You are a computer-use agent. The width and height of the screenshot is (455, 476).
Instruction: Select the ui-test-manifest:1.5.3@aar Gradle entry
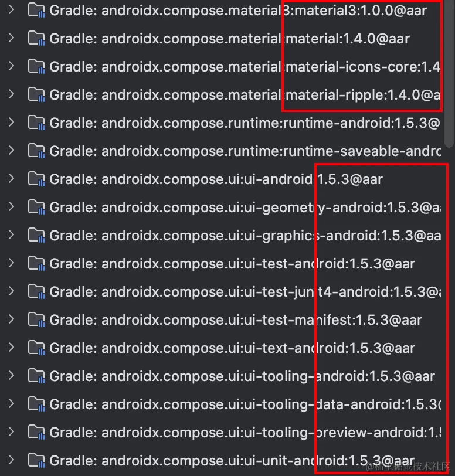[236, 320]
